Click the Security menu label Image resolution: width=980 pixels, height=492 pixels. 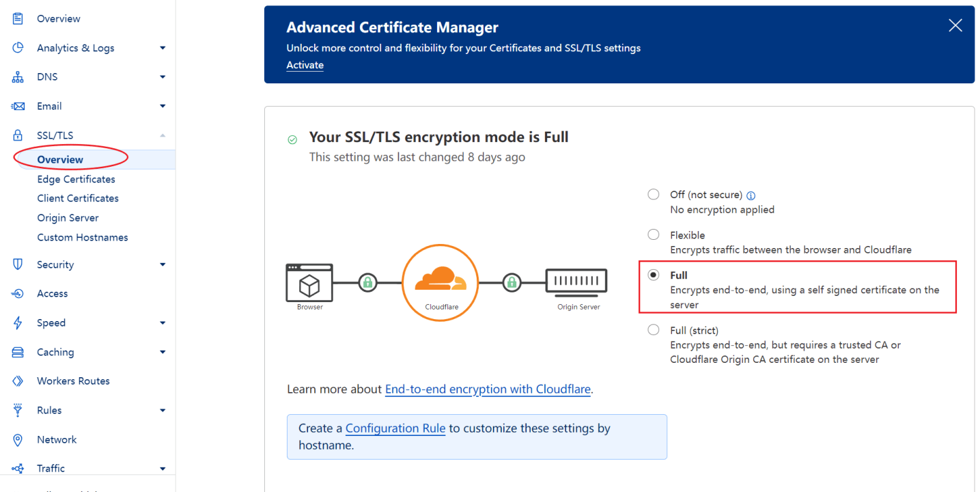[x=55, y=264]
